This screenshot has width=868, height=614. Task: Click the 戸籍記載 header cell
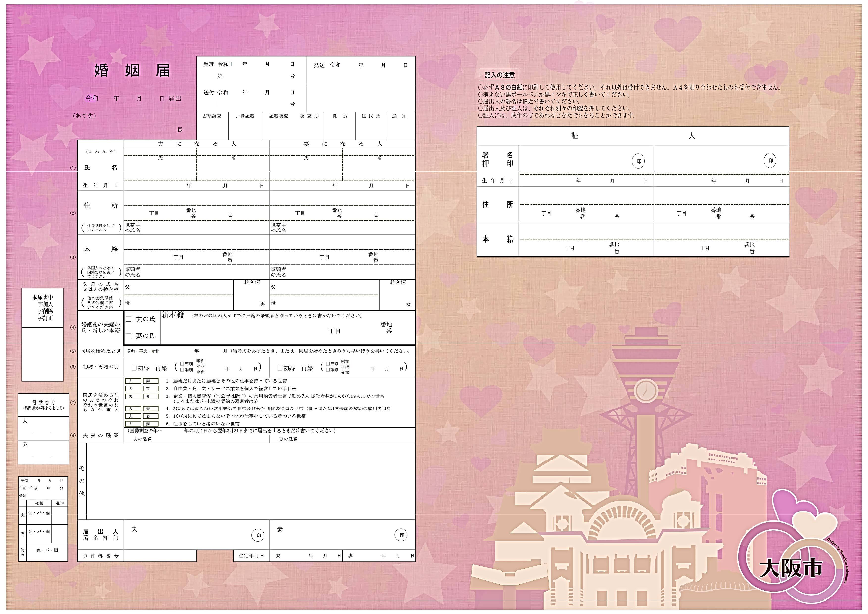[x=245, y=116]
